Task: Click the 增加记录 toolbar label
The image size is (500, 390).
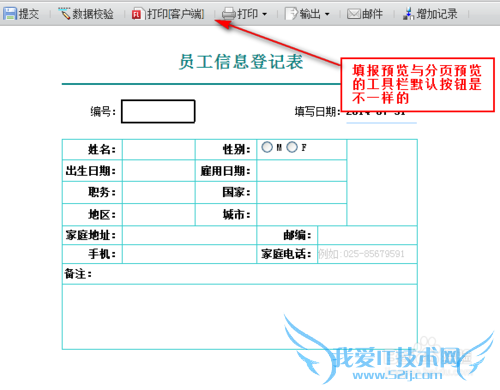Action: [437, 14]
